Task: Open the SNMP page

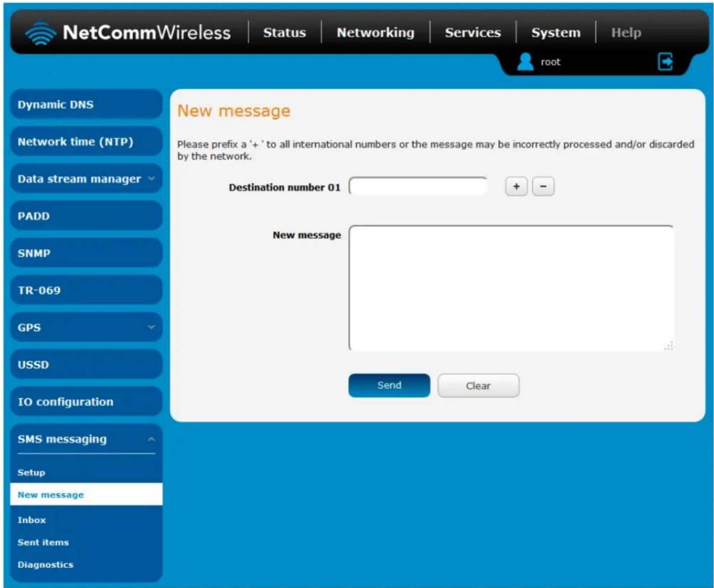Action: coord(86,253)
